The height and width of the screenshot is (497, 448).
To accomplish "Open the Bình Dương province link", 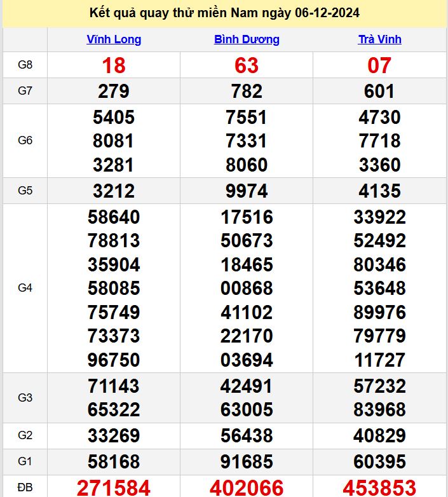I will click(247, 39).
